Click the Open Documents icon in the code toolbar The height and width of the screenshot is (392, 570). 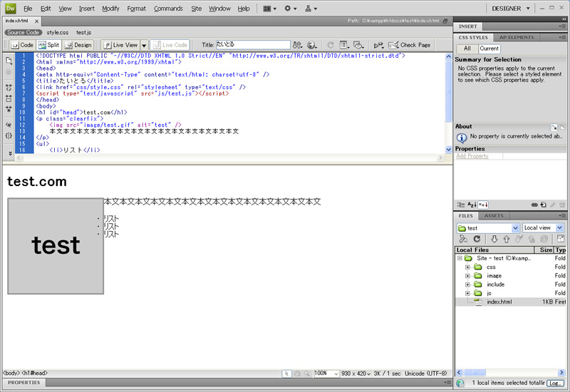[x=9, y=61]
